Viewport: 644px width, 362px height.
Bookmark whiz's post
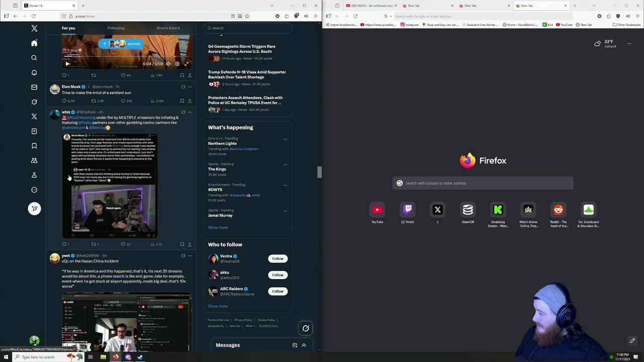click(182, 244)
